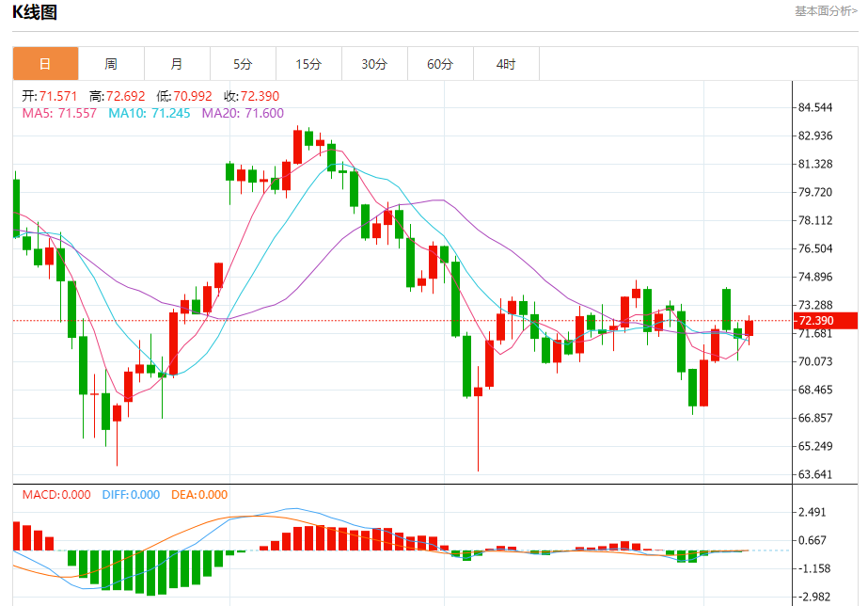Screen dimensions: 868x606
Task: Click the 68.465 price axis label
Action: click(x=815, y=390)
